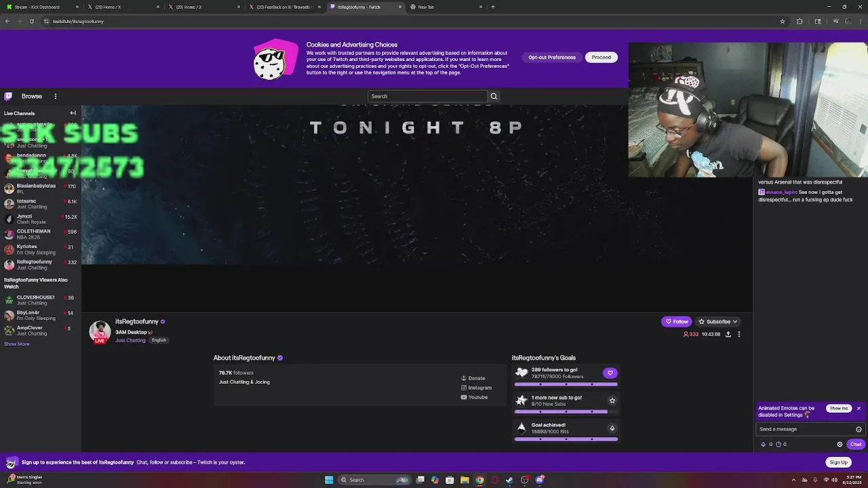Click the Bits goal progress bar
The height and width of the screenshot is (488, 868).
[x=566, y=439]
